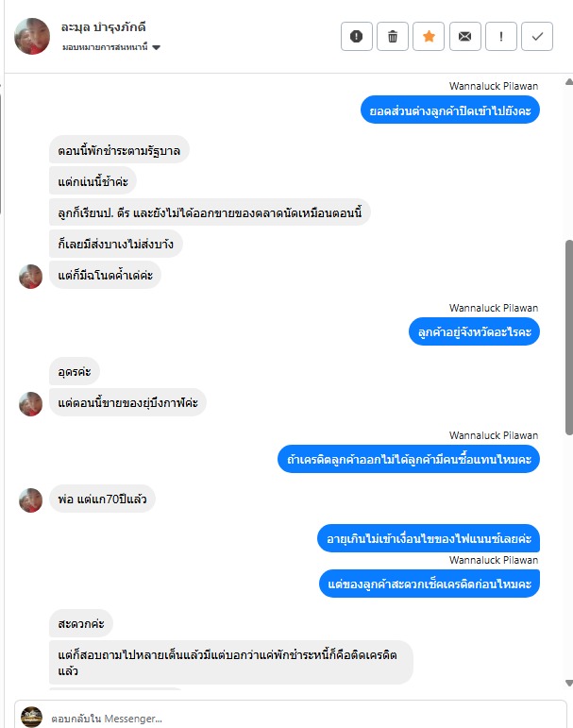
Task: Click the conversation scrollbar thumb
Action: [569, 337]
